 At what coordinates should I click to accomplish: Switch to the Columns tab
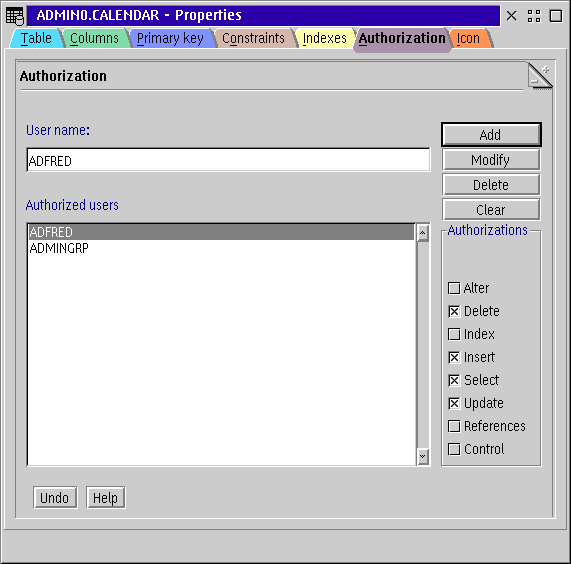pos(94,38)
